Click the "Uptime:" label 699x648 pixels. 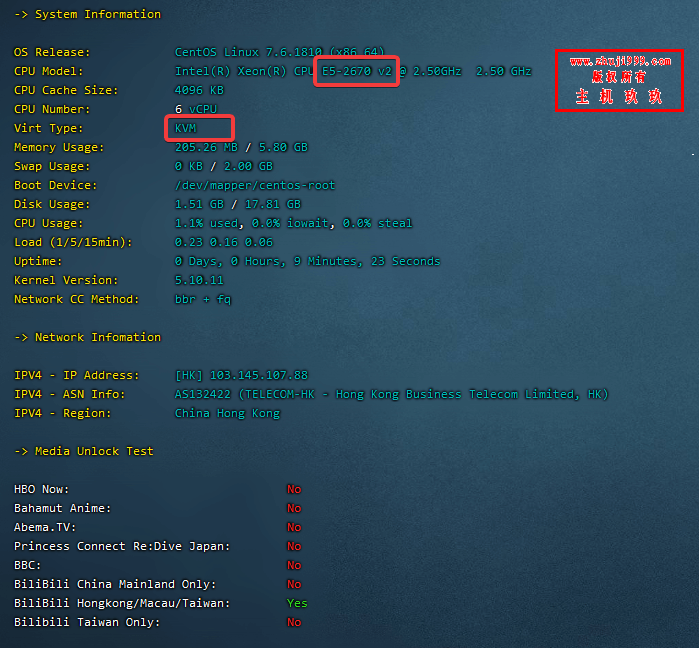click(x=38, y=261)
